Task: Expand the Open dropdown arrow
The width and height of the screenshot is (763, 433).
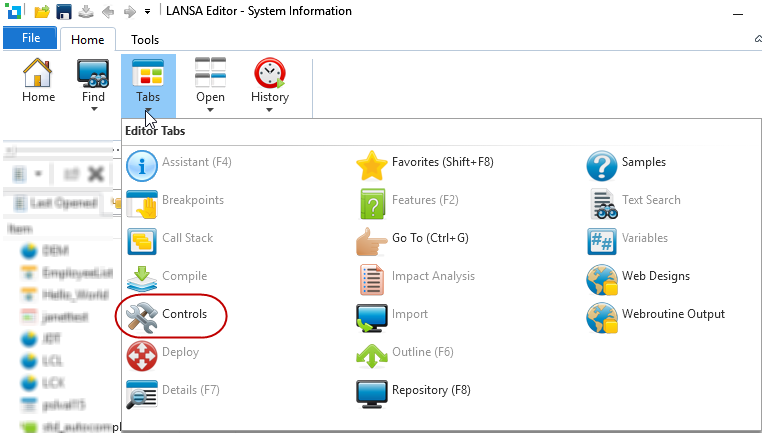Action: click(x=210, y=109)
